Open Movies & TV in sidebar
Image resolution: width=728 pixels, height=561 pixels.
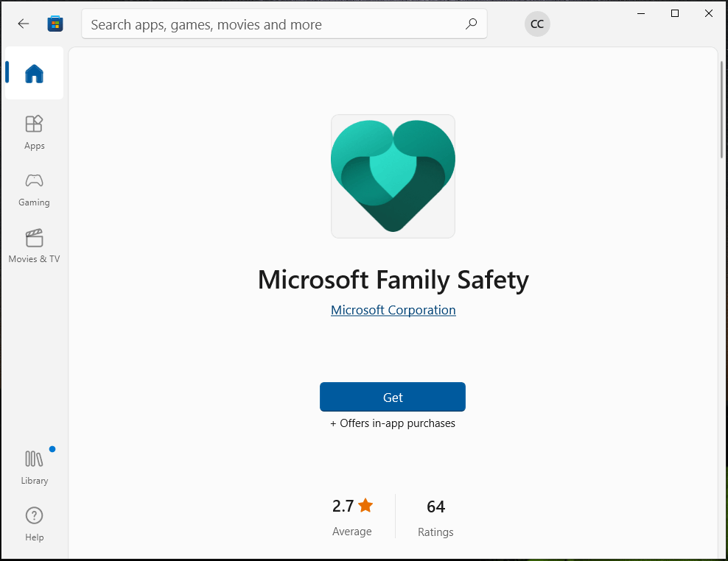[35, 247]
